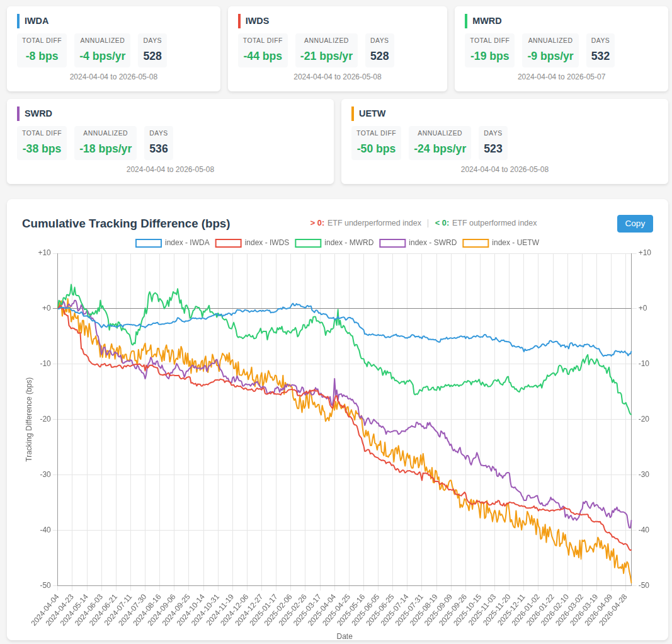Image resolution: width=672 pixels, height=644 pixels.
Task: Select the -38 bps total diff value
Action: [42, 149]
